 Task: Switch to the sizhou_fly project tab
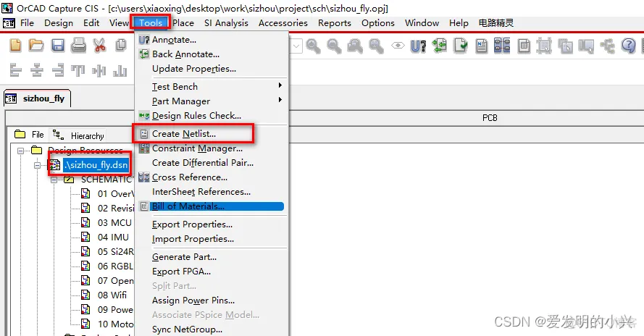pyautogui.click(x=38, y=98)
